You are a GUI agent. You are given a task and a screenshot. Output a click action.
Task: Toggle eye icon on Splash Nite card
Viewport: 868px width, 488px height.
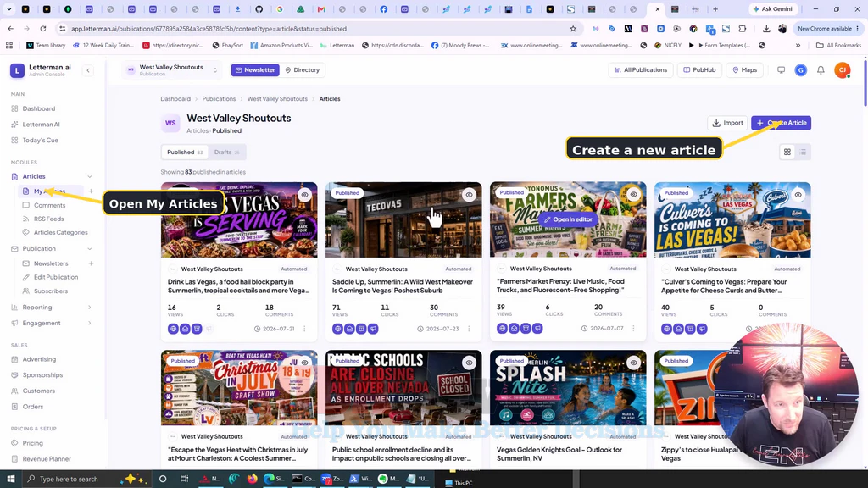[633, 363]
